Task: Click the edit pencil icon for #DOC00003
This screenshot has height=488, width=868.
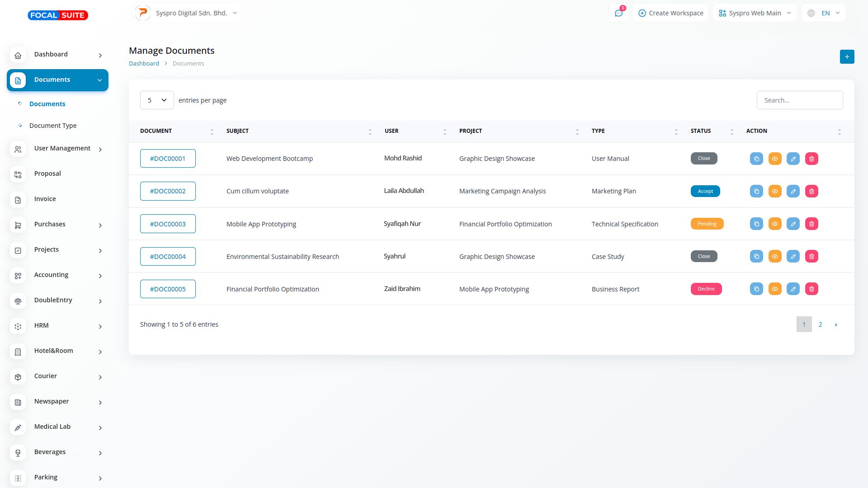Action: pyautogui.click(x=793, y=224)
